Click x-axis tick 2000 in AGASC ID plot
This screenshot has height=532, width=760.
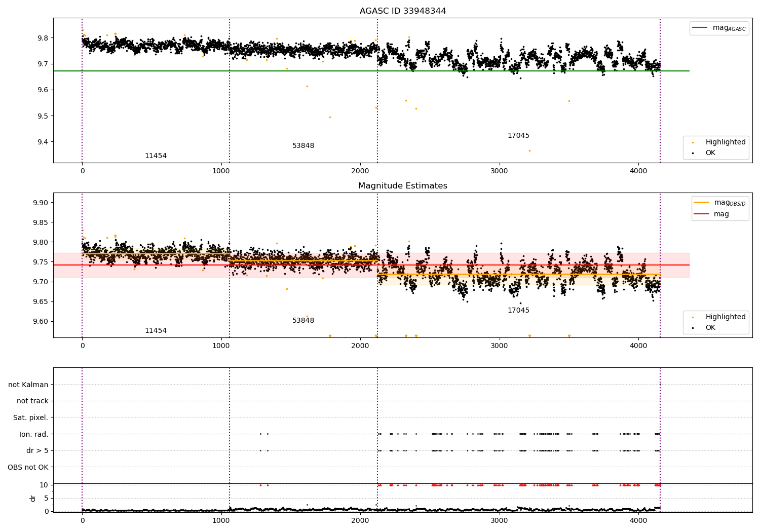pyautogui.click(x=360, y=171)
